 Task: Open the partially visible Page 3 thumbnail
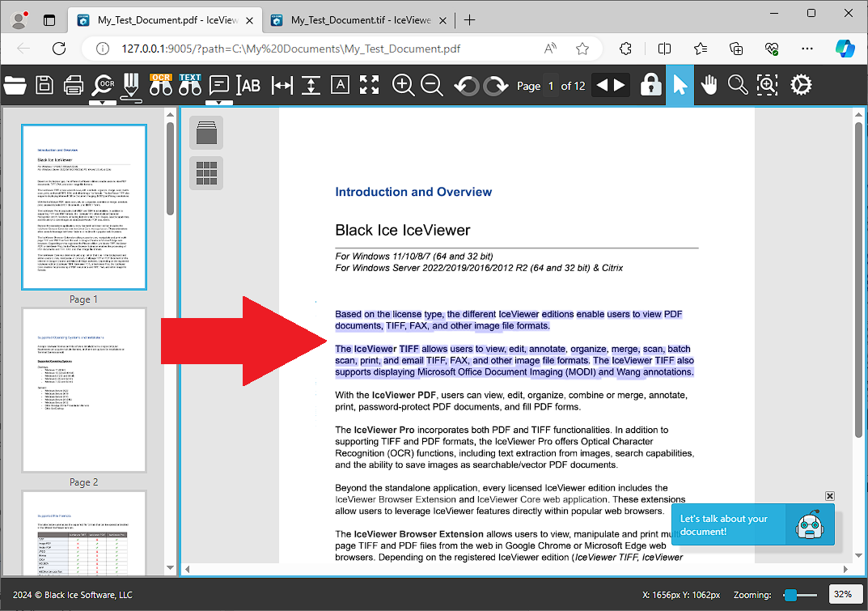tap(84, 533)
